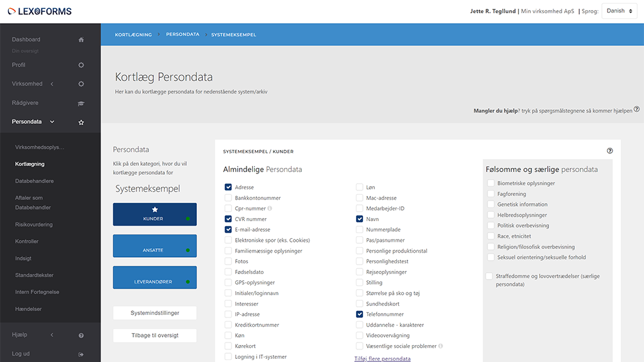644x362 pixels.
Task: Open Profil settings via the gear icon
Action: tap(80, 65)
